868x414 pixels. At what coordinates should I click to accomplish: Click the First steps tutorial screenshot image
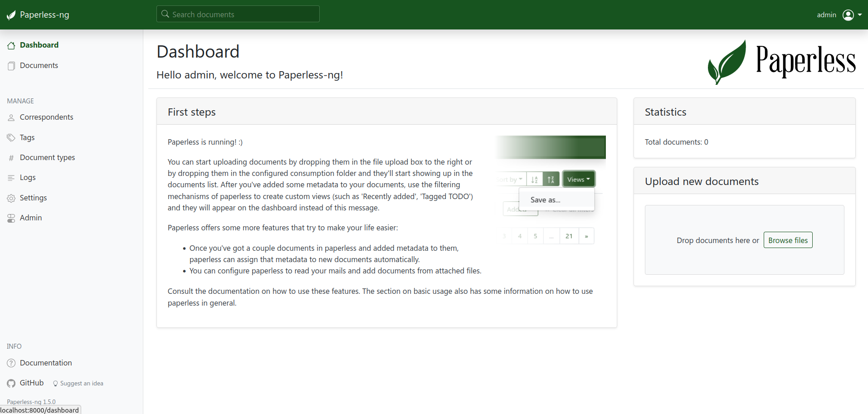pyautogui.click(x=551, y=190)
